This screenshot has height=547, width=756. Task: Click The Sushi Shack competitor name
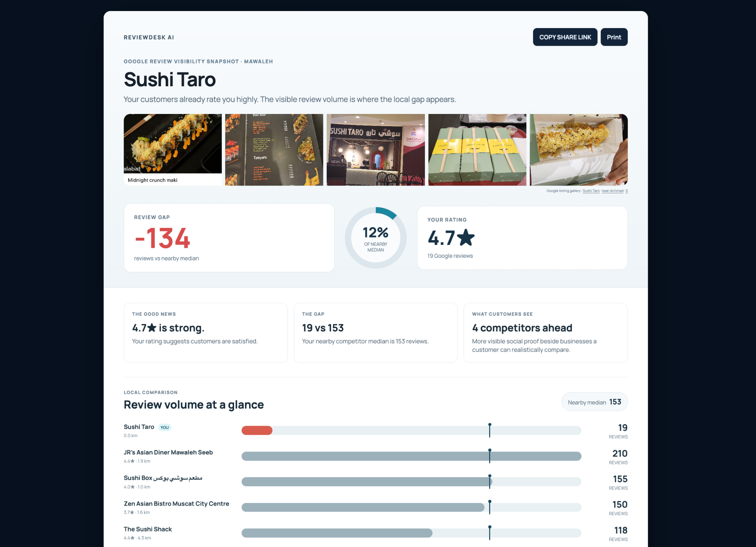coord(148,529)
